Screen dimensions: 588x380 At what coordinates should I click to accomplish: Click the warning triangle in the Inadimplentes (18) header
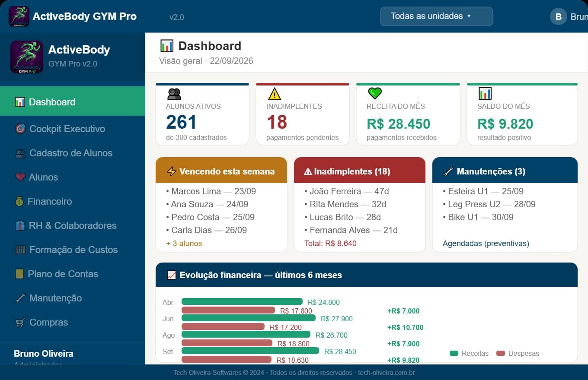pyautogui.click(x=308, y=171)
